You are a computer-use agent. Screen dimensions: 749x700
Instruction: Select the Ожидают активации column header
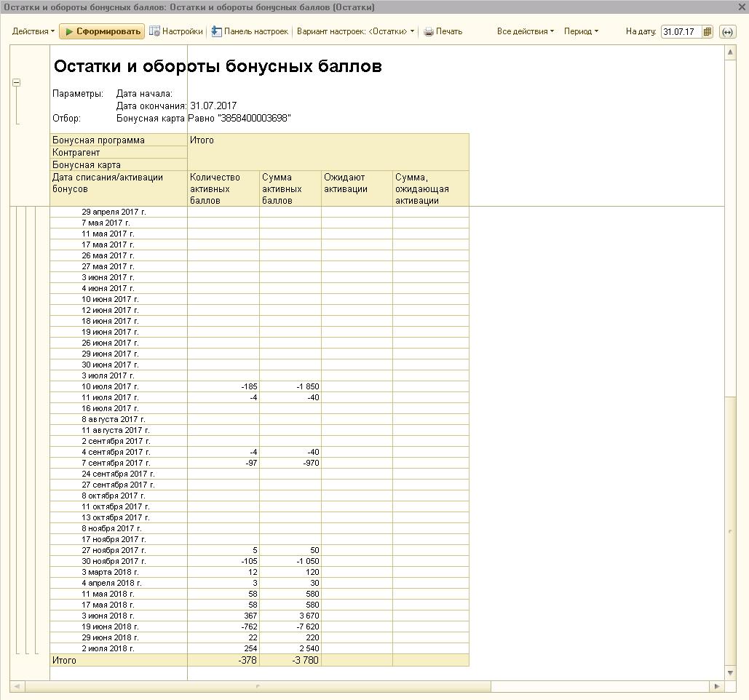tap(357, 188)
